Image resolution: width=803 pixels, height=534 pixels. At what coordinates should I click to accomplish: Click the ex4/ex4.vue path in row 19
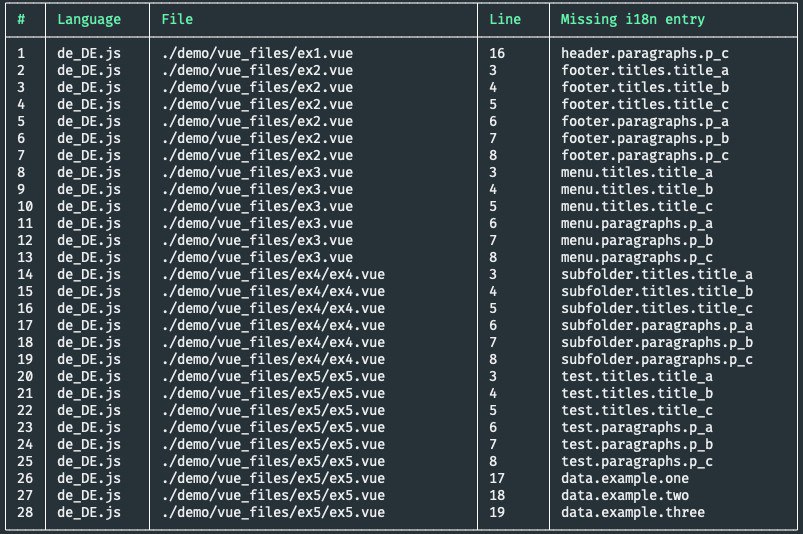pos(273,359)
